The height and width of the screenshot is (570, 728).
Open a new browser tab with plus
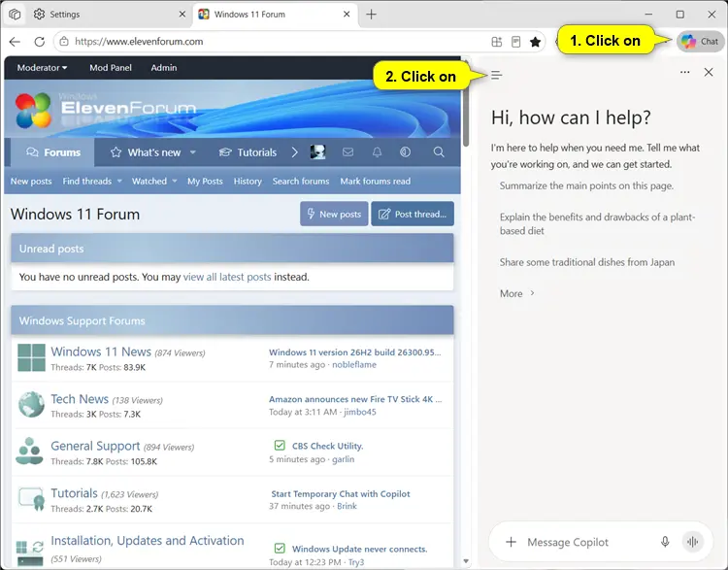coord(371,15)
